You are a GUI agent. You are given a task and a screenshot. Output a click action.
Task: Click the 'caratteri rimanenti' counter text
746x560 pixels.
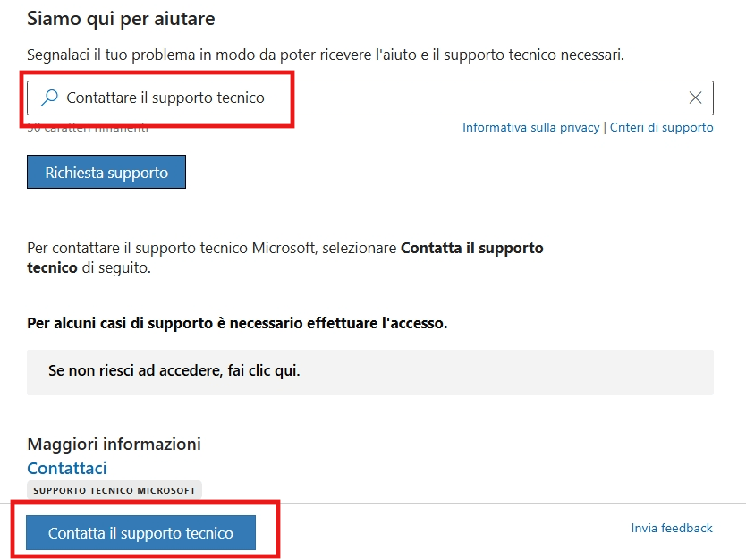[88, 128]
